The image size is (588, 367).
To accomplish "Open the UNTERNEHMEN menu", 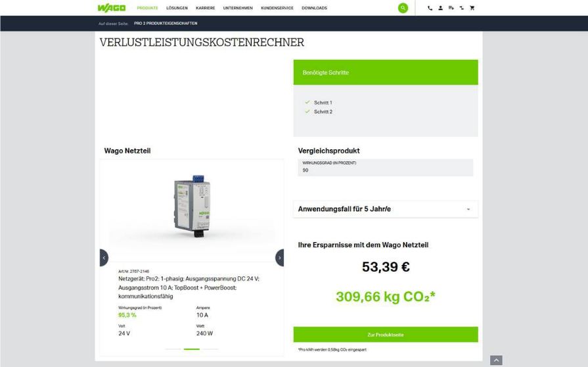I will click(x=238, y=8).
